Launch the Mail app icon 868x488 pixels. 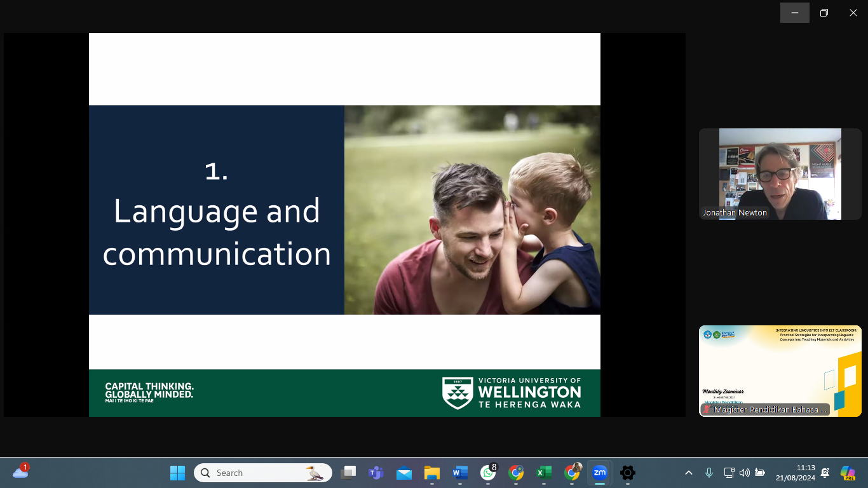[x=404, y=473]
